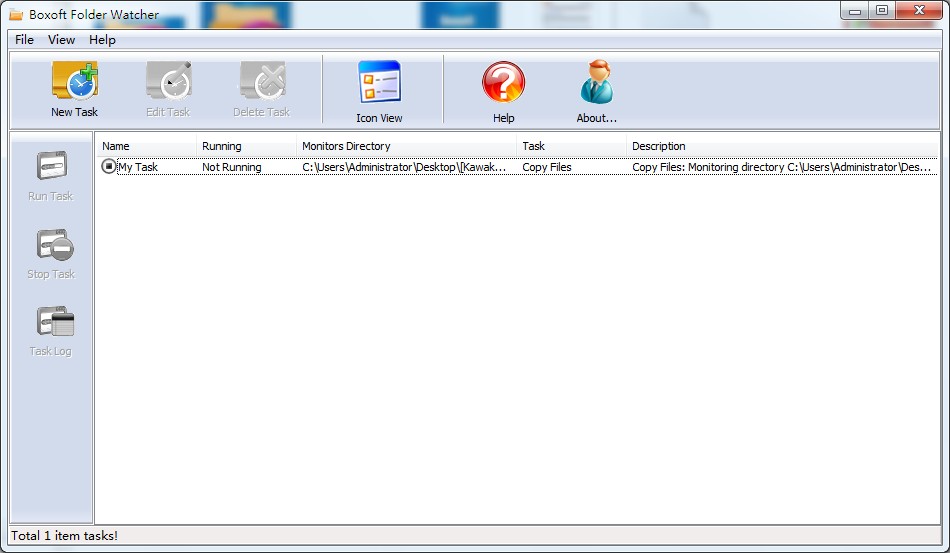Click the Boxoft Folder Watcher title icon
The height and width of the screenshot is (553, 950).
16,15
